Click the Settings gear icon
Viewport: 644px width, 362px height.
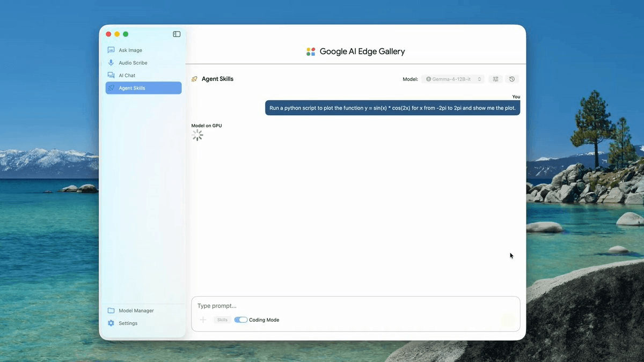[x=111, y=323]
